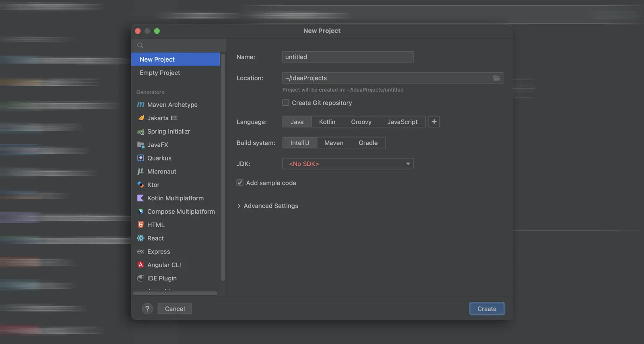Viewport: 644px width, 344px height.
Task: Select Groovy as the language
Action: point(361,122)
